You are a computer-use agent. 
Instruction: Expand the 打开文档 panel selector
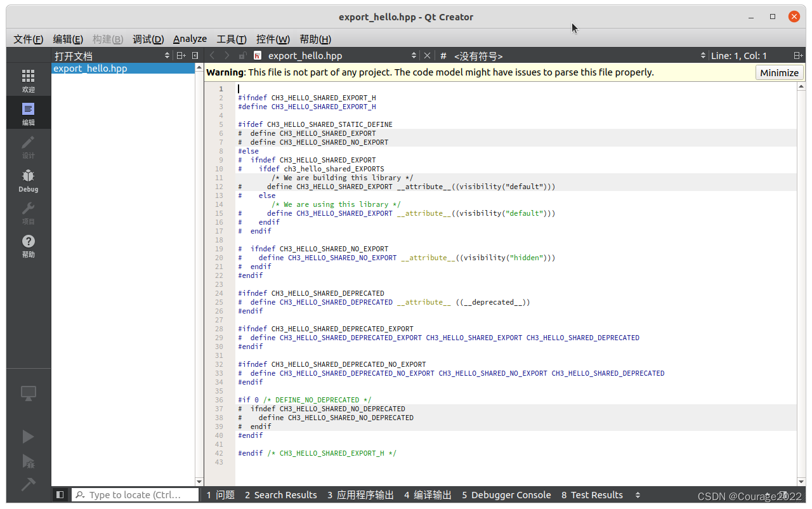click(167, 56)
